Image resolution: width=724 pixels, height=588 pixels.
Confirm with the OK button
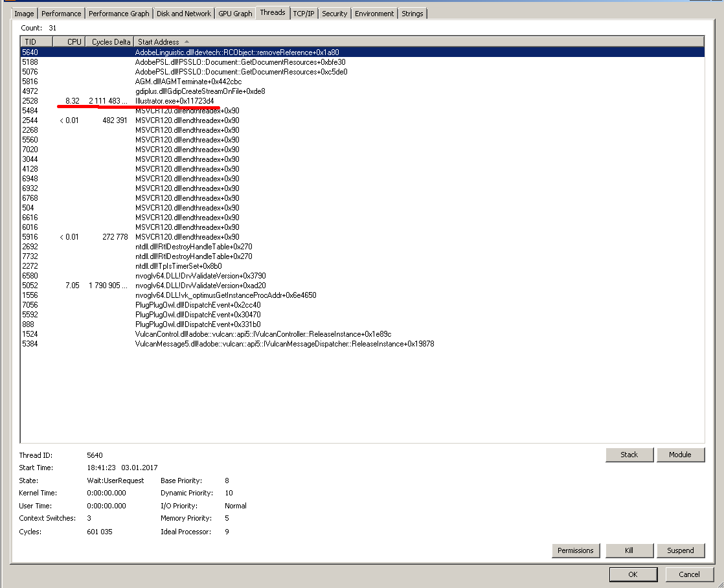coord(633,574)
